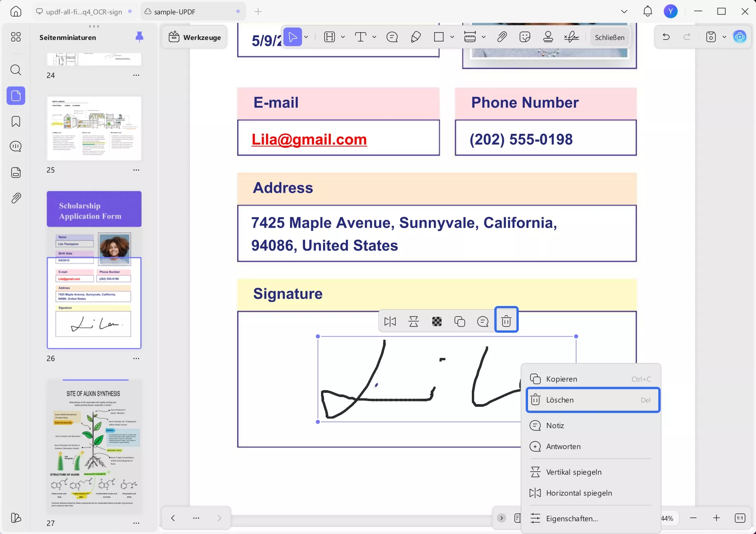This screenshot has width=756, height=534.
Task: Click the Schließen button
Action: [x=609, y=37]
